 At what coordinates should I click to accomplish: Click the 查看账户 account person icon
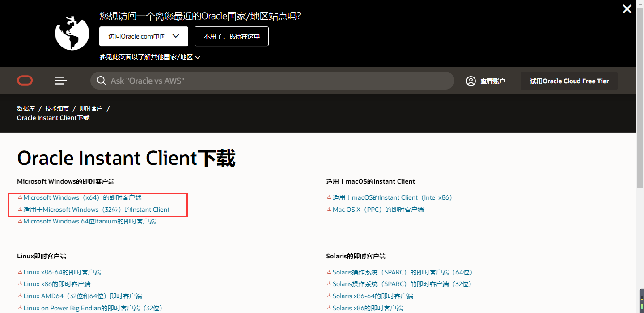point(470,81)
